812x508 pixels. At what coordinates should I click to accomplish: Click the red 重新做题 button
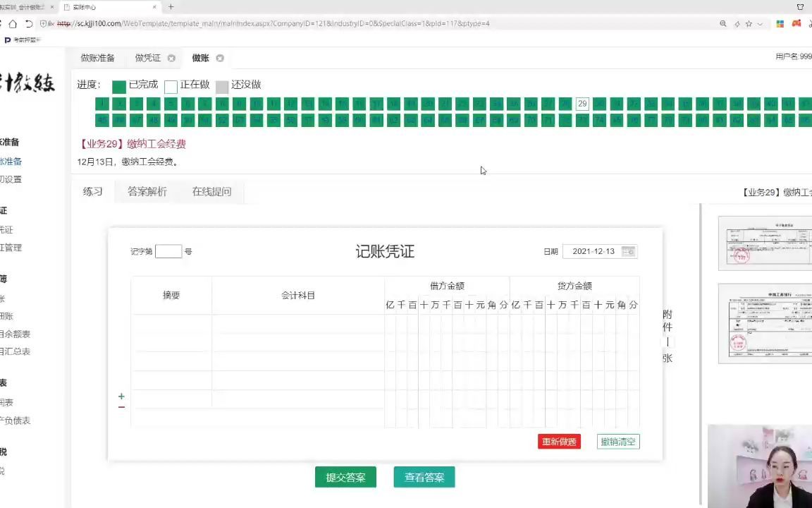559,441
